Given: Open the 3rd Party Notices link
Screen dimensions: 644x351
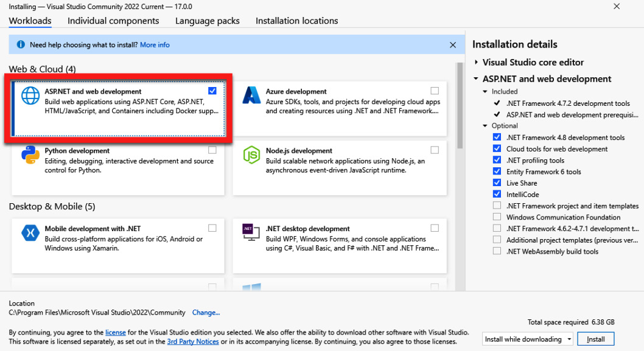Looking at the screenshot, I should tap(192, 341).
